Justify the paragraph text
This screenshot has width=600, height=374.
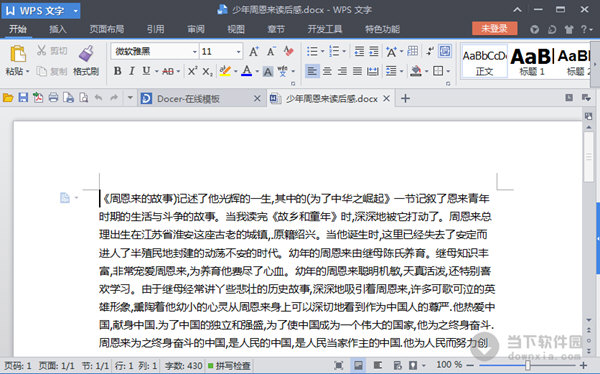[x=357, y=71]
